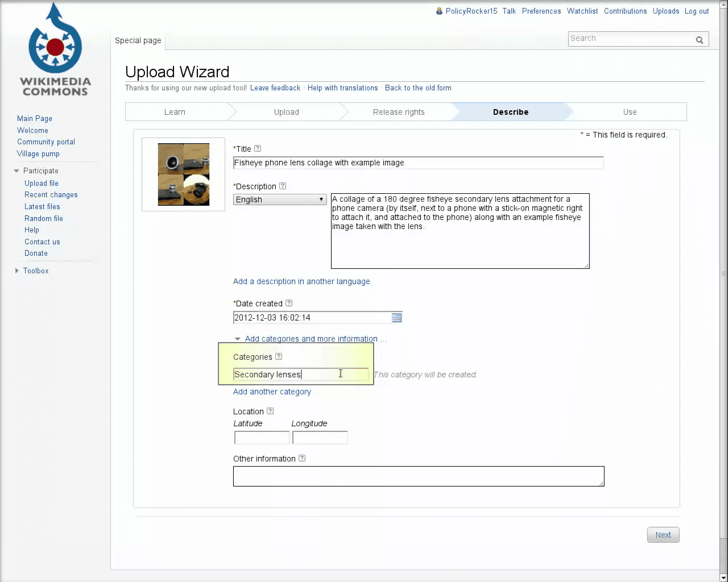Select the Release rights wizard step
Viewport: 728px width, 582px height.
pos(399,112)
